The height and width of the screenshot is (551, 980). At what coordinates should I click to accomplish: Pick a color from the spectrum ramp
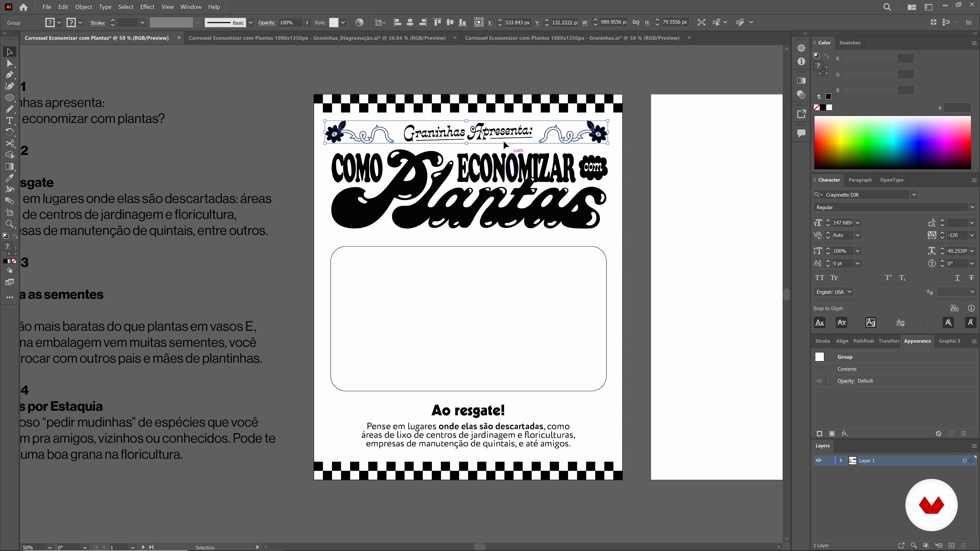coord(892,143)
